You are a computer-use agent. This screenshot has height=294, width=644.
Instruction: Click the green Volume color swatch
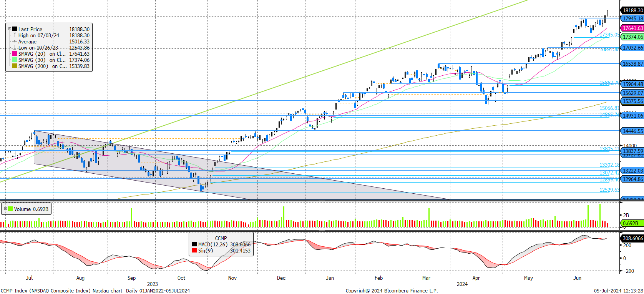tap(11, 209)
